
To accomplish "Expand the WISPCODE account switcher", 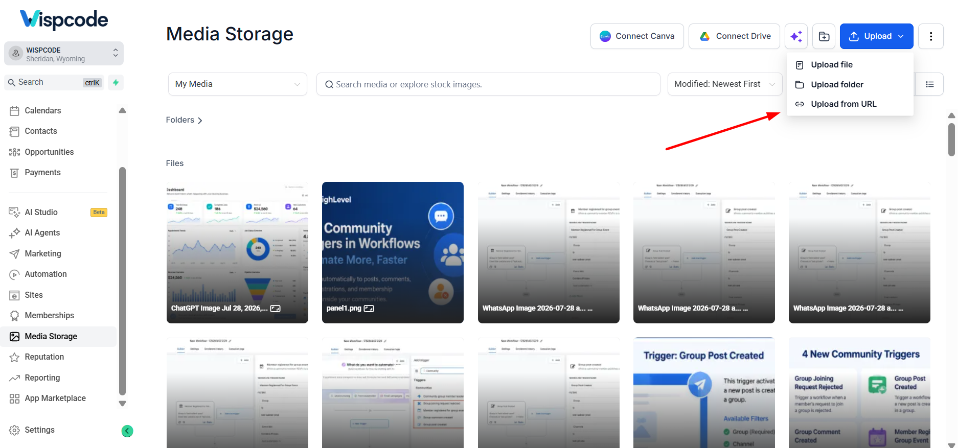I will point(64,54).
